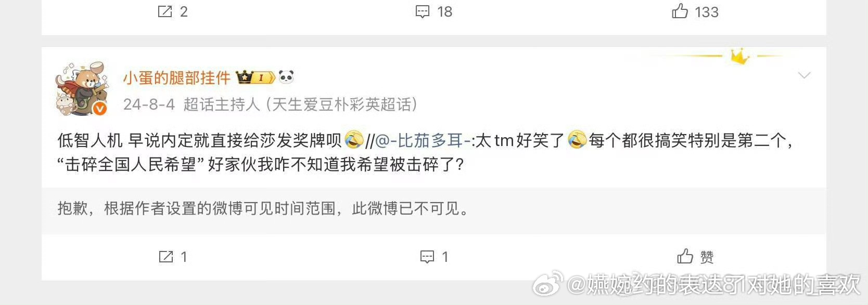
Task: Click the 24-8-4 post date
Action: [149, 104]
